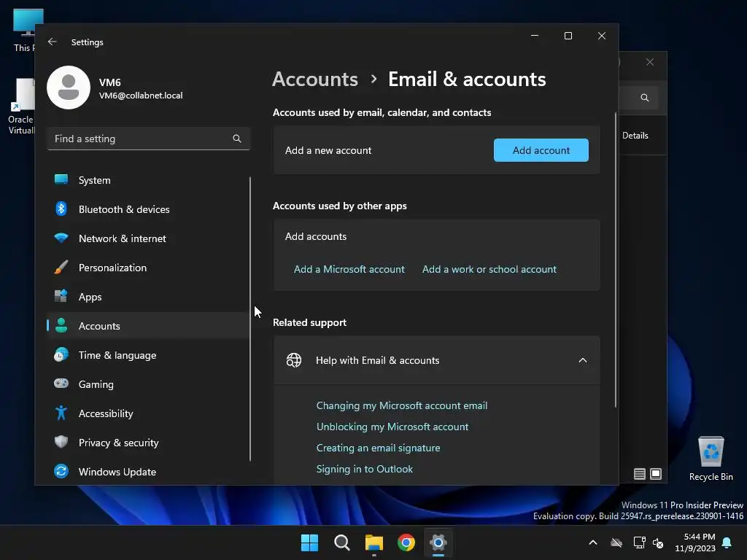
Task: Click the search magnifier in Find a setting
Action: click(237, 139)
